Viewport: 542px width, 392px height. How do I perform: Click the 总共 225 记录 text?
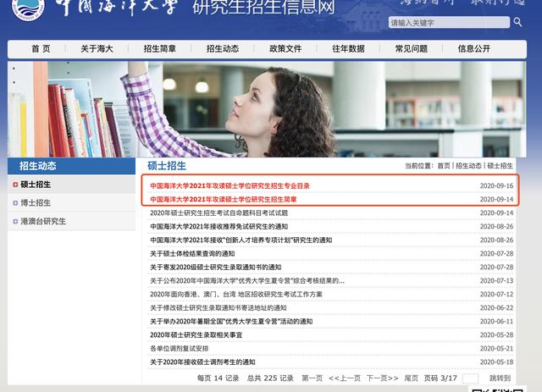(x=270, y=378)
